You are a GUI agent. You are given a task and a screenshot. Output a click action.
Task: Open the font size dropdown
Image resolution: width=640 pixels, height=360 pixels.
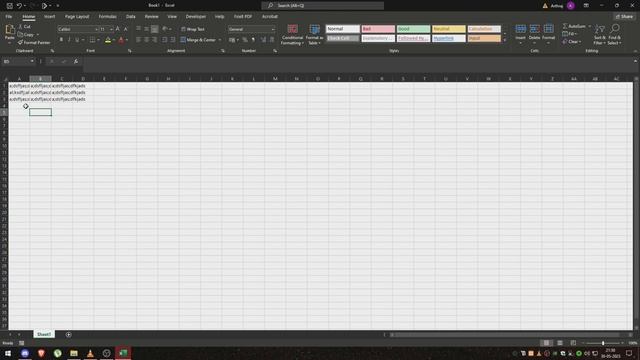111,29
